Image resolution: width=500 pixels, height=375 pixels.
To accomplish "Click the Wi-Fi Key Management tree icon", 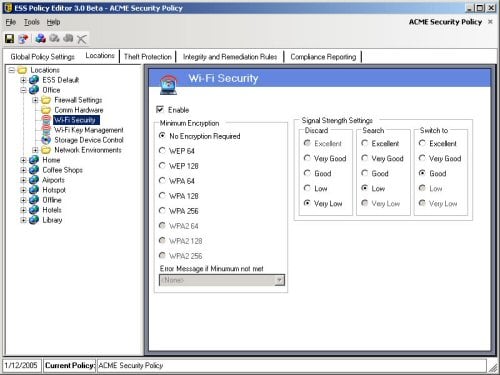I will click(46, 130).
